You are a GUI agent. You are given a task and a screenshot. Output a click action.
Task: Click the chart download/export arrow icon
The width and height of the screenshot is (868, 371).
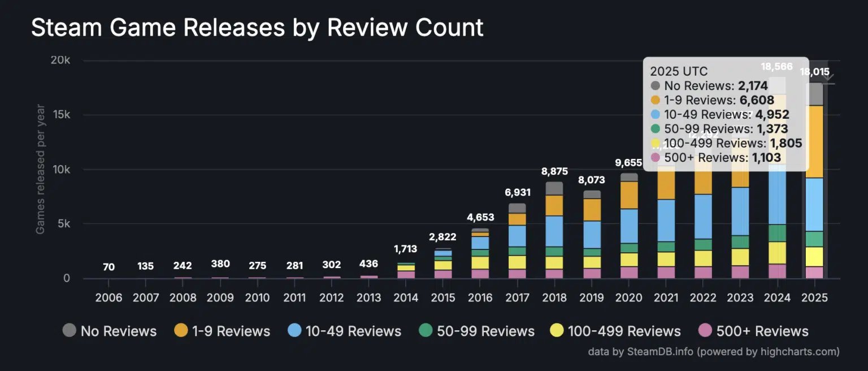click(828, 78)
